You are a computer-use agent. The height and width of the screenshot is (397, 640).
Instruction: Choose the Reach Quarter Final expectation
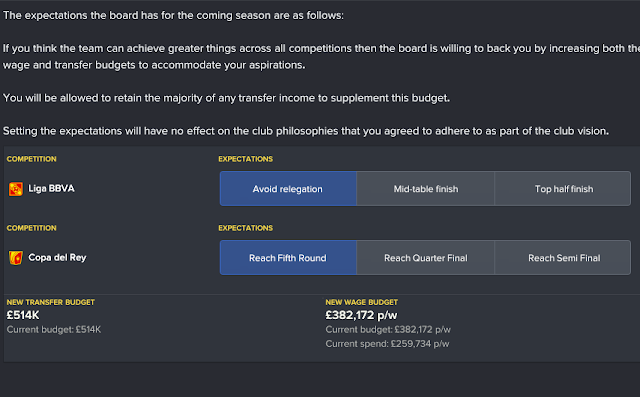tap(425, 257)
